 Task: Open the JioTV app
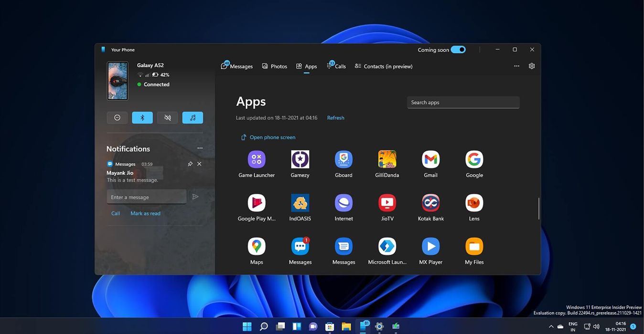(x=386, y=202)
